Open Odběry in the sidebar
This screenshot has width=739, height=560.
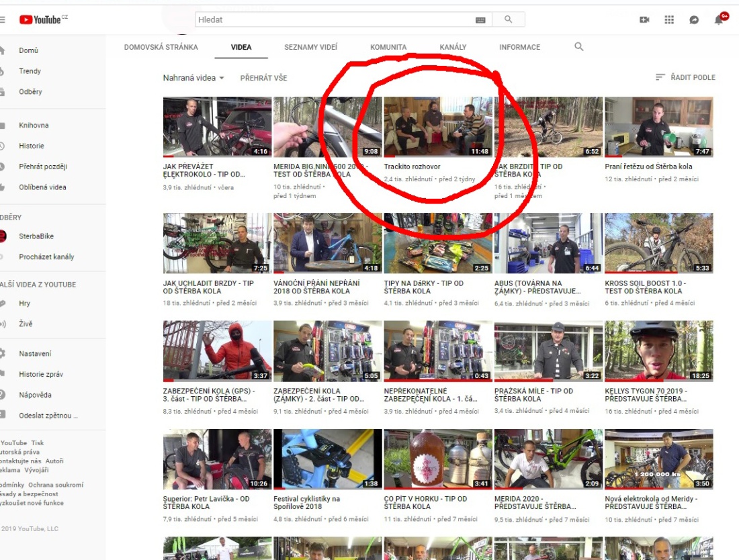pyautogui.click(x=30, y=92)
